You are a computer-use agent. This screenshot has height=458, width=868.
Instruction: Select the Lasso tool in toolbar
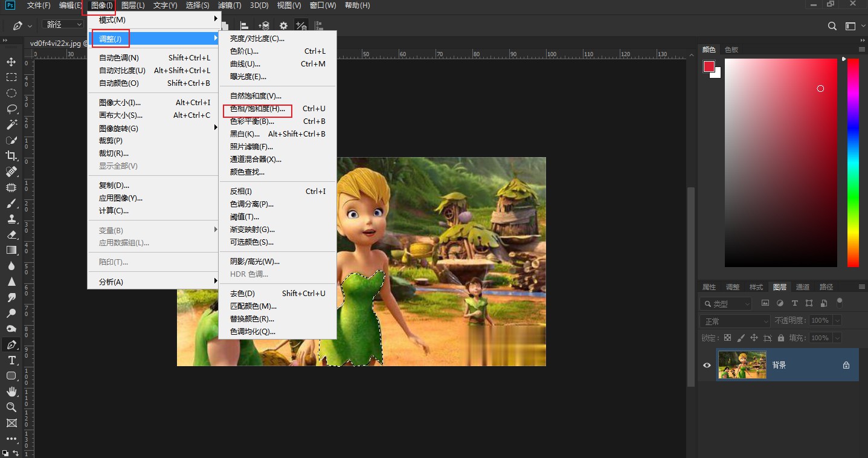11,109
